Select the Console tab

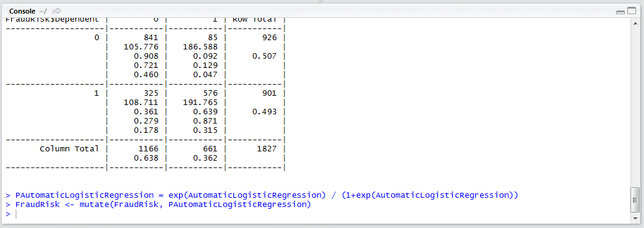point(22,11)
